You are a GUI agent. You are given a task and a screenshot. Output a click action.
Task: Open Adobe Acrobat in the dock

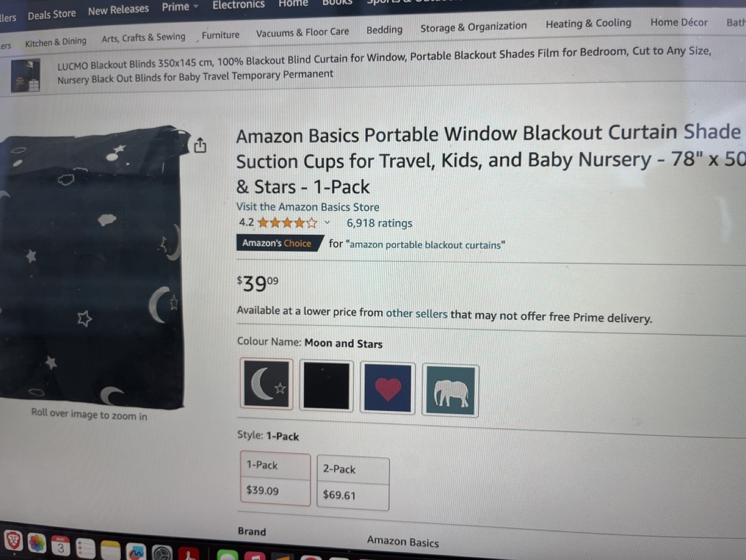[x=189, y=554]
